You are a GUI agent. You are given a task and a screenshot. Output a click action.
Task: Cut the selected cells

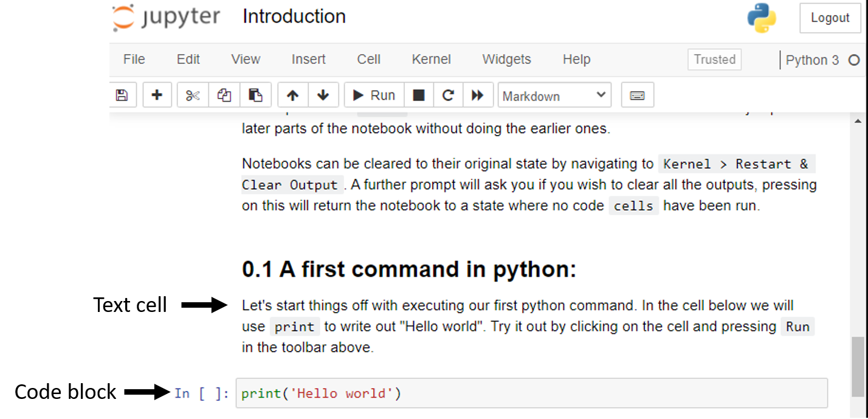coord(193,95)
